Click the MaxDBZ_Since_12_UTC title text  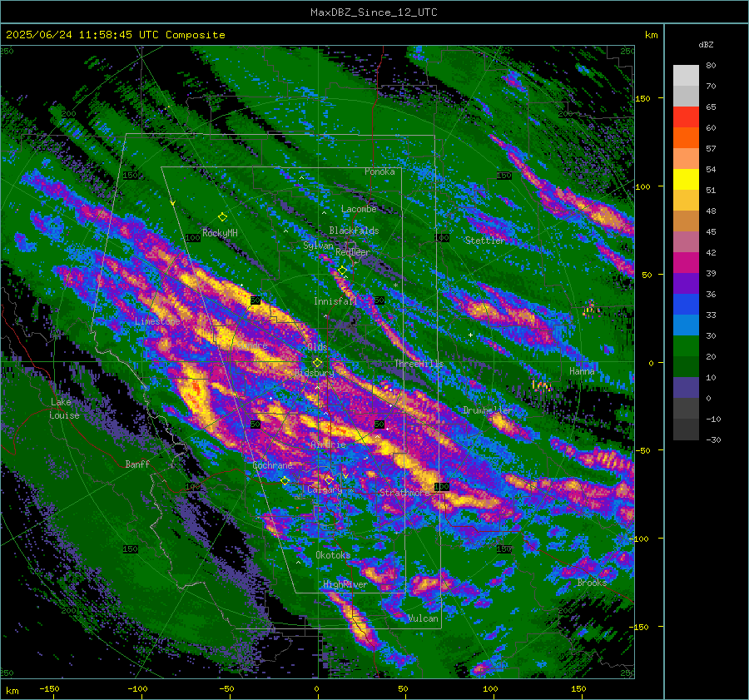pos(374,12)
